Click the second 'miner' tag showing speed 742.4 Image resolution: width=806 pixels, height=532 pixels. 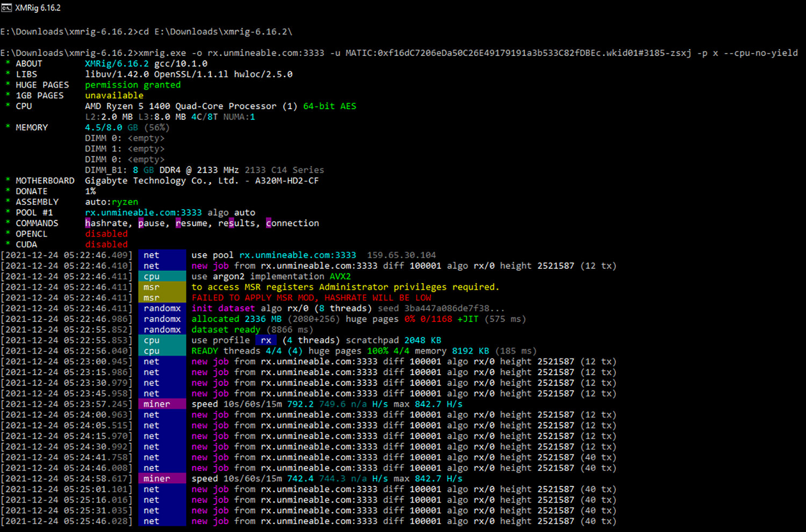162,479
